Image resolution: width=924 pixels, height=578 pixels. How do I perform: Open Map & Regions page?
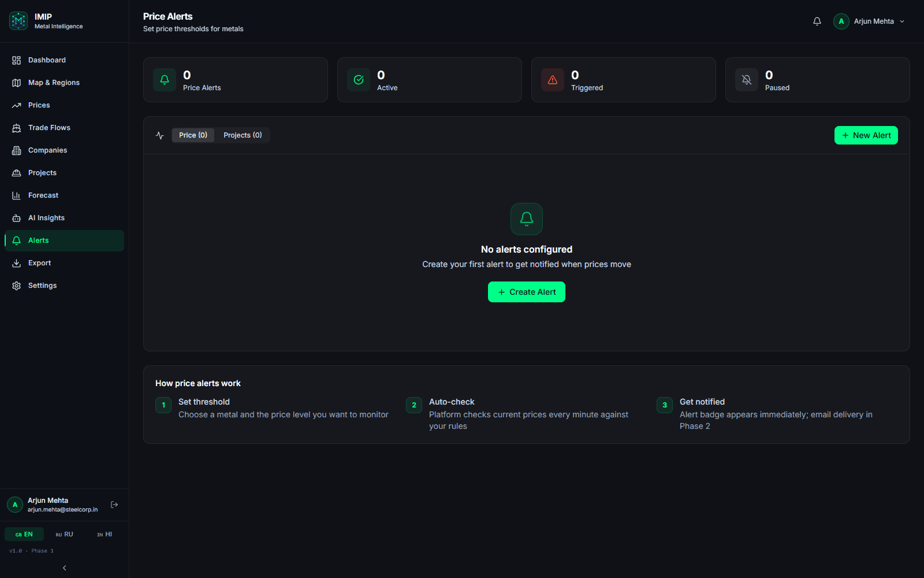click(x=64, y=83)
